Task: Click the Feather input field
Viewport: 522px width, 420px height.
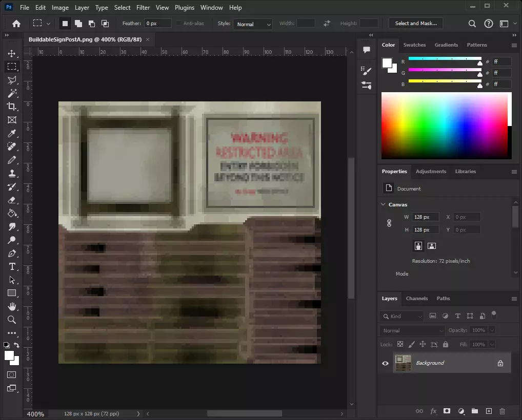Action: 157,24
